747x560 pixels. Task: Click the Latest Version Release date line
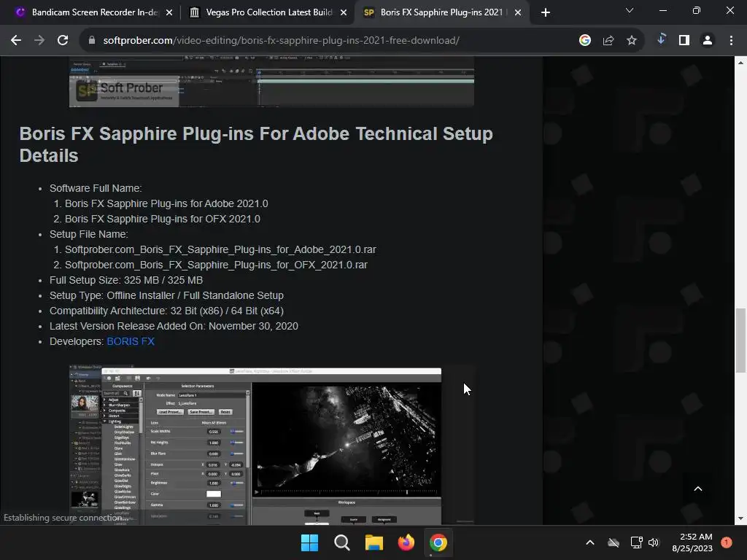click(x=174, y=326)
